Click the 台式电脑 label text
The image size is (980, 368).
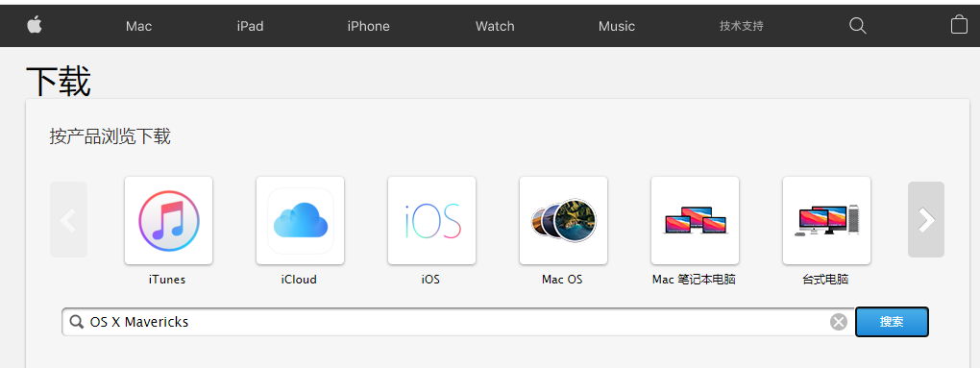[825, 280]
